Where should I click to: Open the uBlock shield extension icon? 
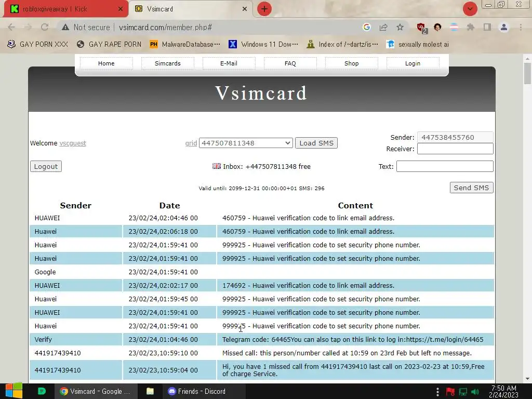coord(421,28)
